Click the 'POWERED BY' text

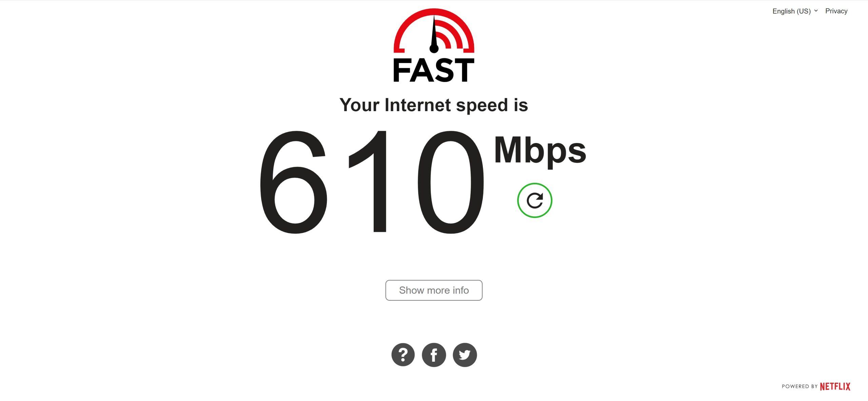[x=800, y=386]
